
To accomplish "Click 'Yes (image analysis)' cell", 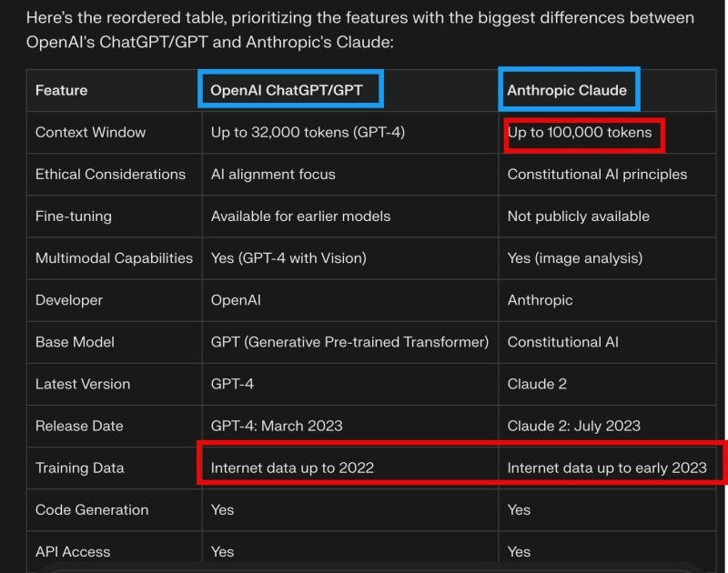I will click(575, 258).
